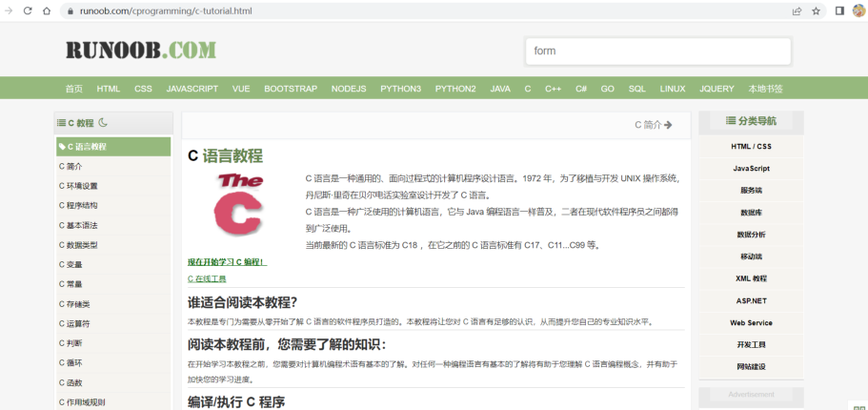Open JAVA in navigation bar

pyautogui.click(x=500, y=89)
